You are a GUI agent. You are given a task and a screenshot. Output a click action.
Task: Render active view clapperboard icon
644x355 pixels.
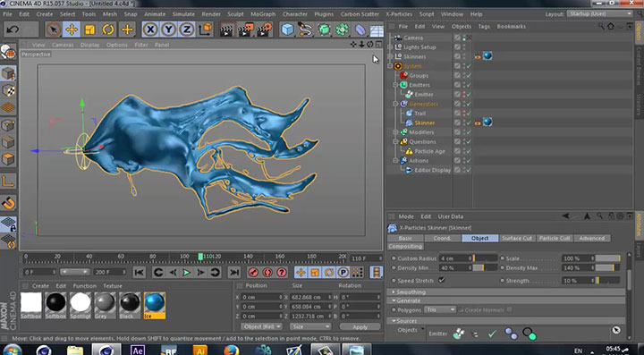[x=226, y=30]
